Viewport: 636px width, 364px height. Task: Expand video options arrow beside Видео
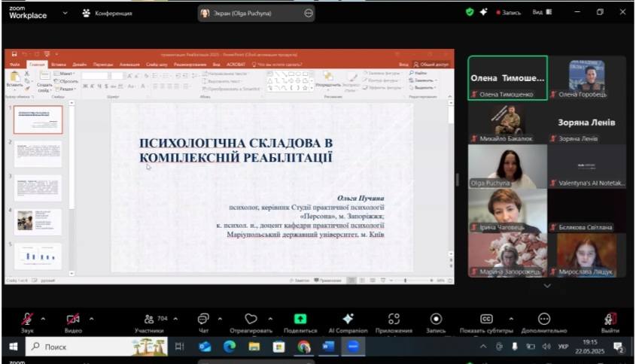coord(91,318)
